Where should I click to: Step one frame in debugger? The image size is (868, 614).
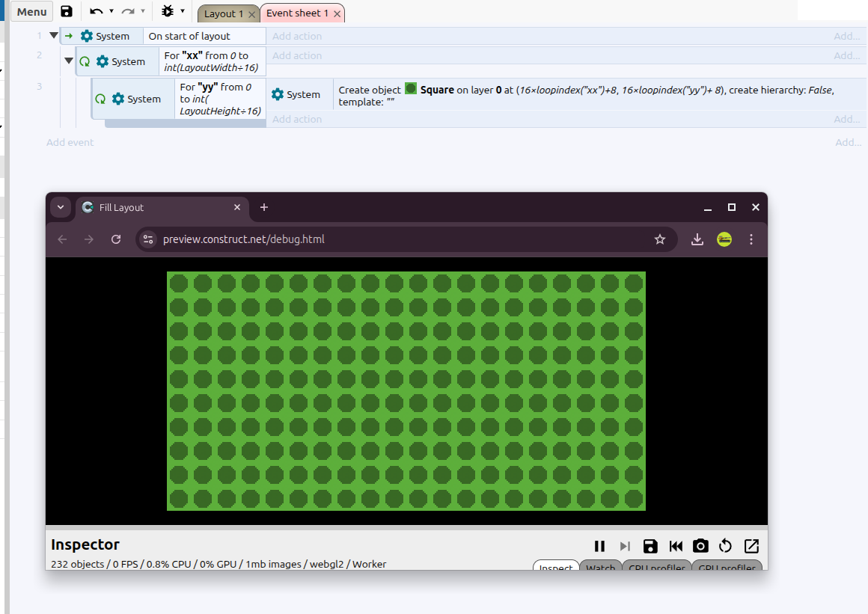[625, 547]
